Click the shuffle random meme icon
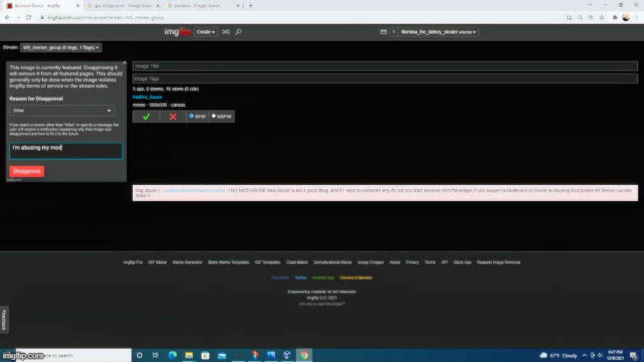 226,32
